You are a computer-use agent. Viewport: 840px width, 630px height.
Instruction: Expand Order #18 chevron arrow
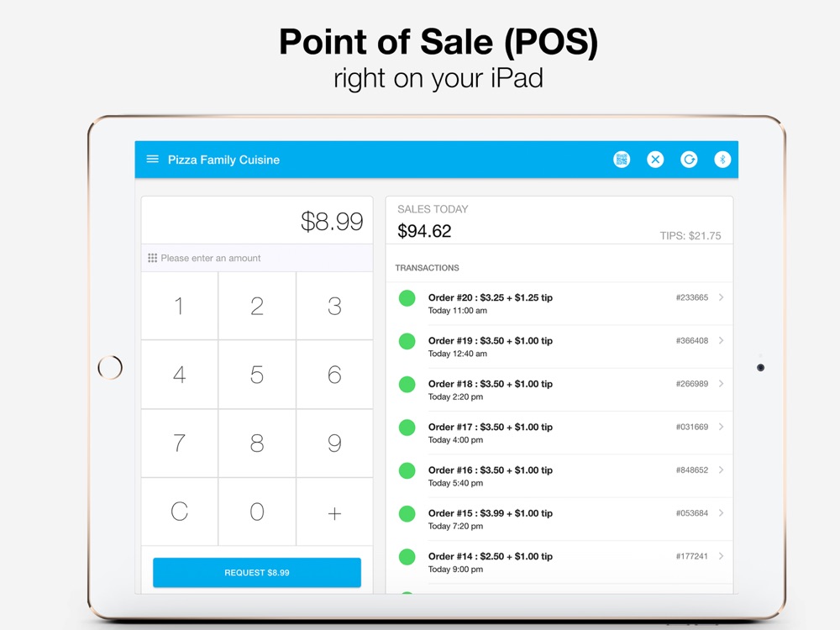click(721, 384)
